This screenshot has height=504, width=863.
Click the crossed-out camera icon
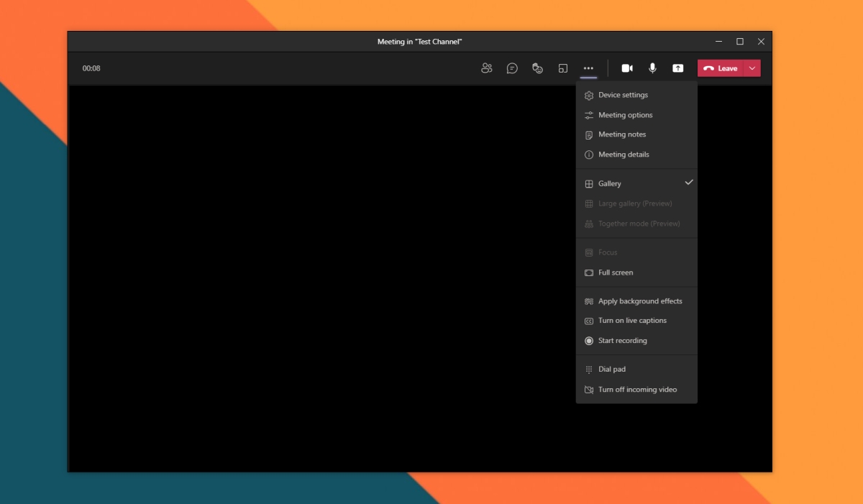[x=589, y=390]
